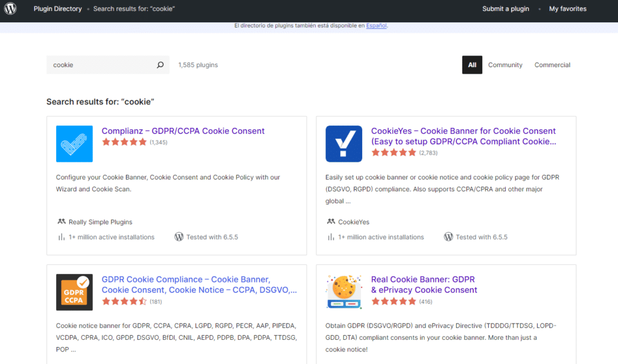
Task: Open CookieYes – Cookie Banner title link
Action: coord(463,136)
